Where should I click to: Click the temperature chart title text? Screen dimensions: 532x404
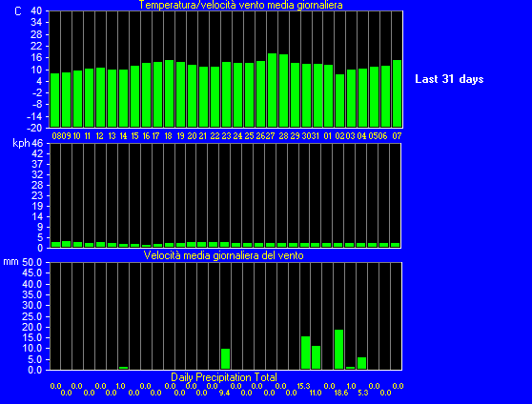point(240,5)
